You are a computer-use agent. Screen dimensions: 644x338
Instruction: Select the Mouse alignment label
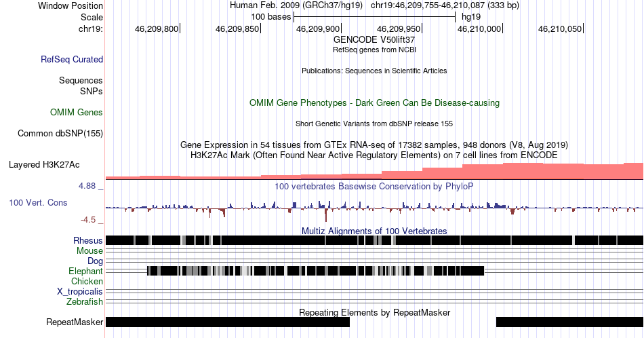tap(89, 251)
